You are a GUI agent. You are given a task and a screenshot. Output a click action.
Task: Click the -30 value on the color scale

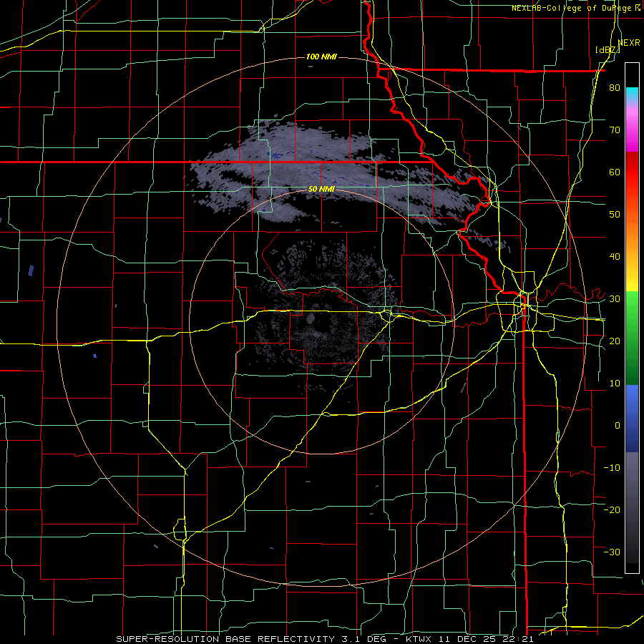tap(612, 552)
